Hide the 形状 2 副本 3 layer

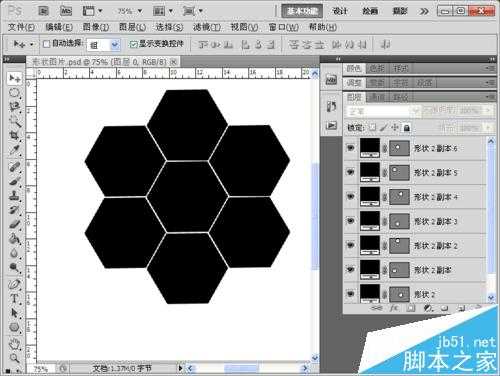(x=350, y=221)
